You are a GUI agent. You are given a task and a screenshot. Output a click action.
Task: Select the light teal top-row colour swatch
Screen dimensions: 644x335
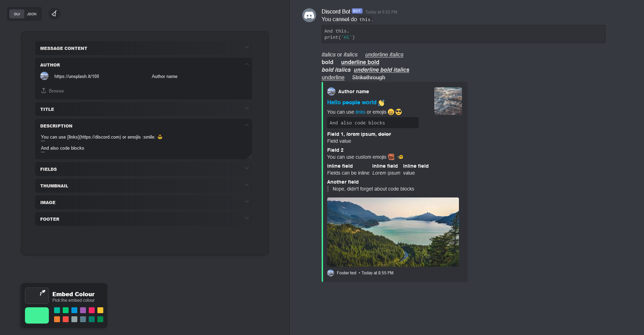57,310
